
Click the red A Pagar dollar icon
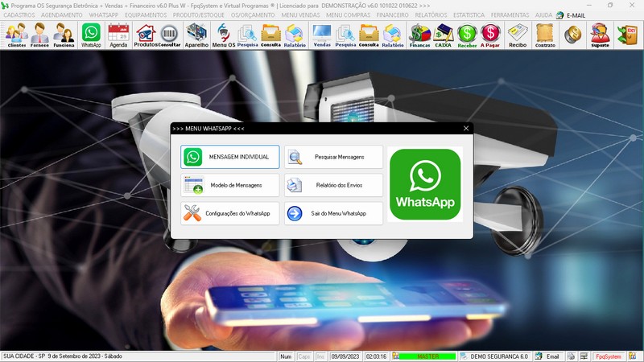pyautogui.click(x=490, y=35)
